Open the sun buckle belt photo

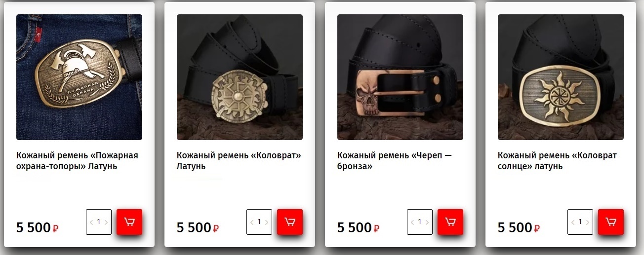[x=561, y=77]
